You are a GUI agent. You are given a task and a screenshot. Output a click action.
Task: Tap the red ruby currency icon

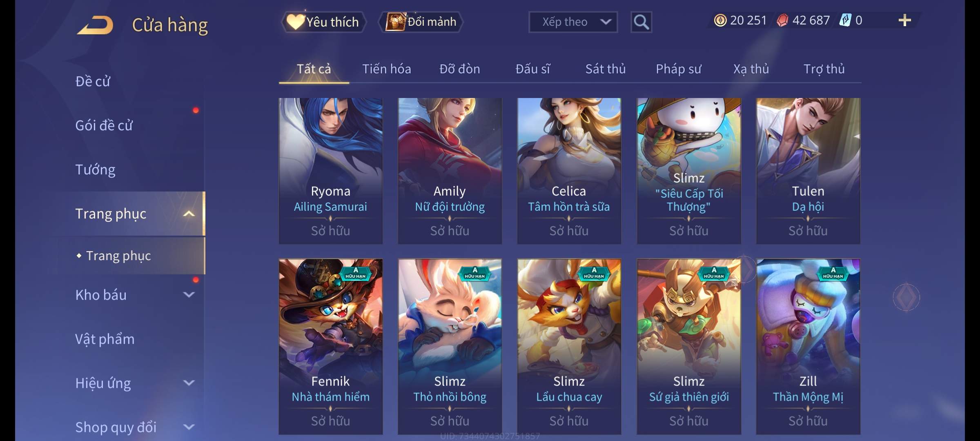[x=782, y=20]
